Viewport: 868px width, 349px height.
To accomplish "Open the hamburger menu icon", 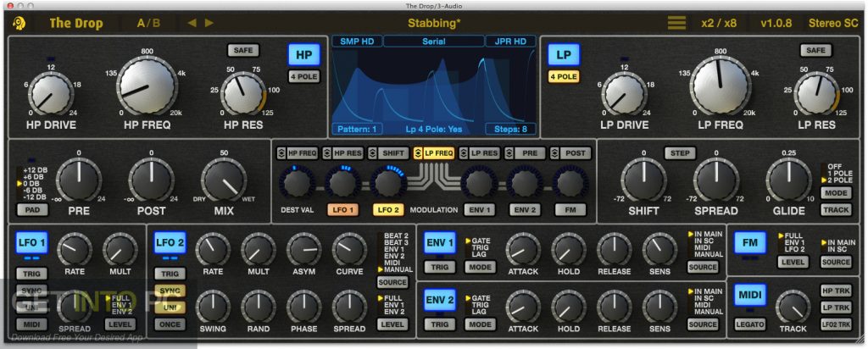I will tap(676, 23).
